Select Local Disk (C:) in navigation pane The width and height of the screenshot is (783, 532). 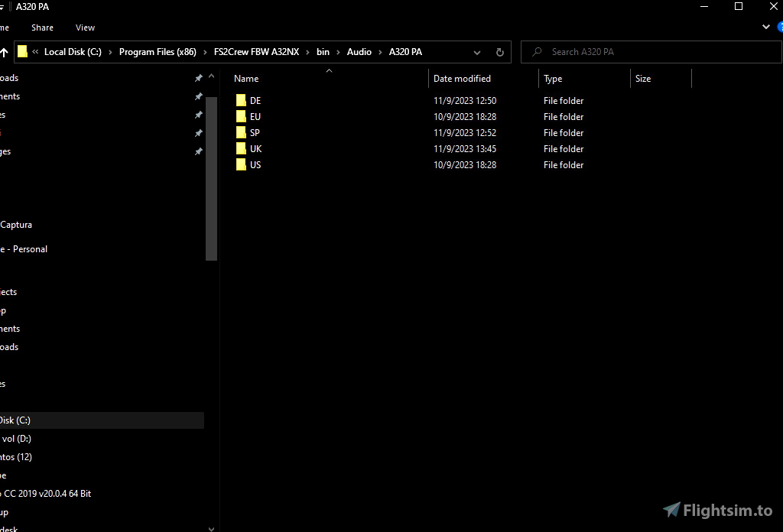[102, 420]
